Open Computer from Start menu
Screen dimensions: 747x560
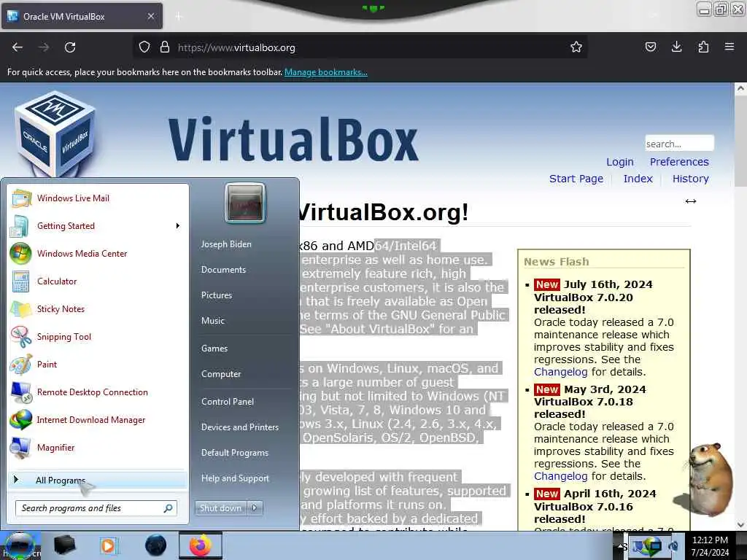coord(221,374)
